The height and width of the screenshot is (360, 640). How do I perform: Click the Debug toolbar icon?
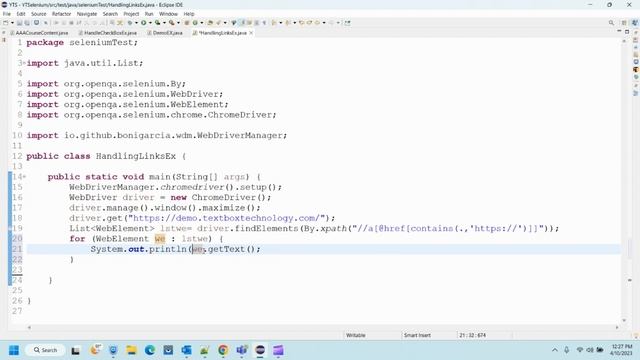coord(130,23)
